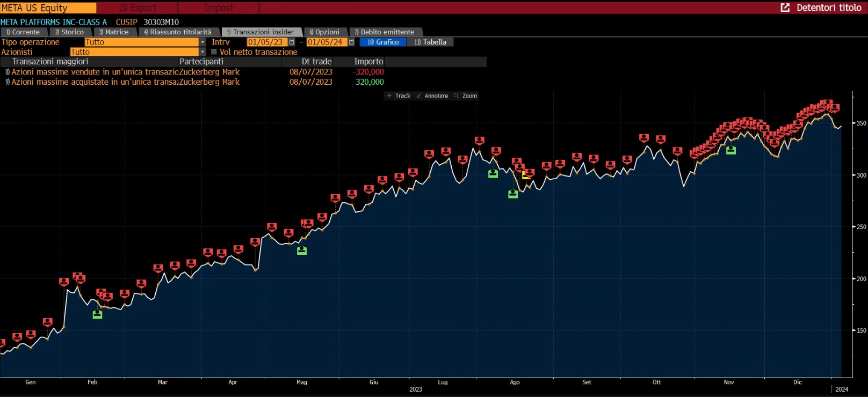The image size is (868, 397).
Task: Select lowest green buy marker in August
Action: point(513,194)
